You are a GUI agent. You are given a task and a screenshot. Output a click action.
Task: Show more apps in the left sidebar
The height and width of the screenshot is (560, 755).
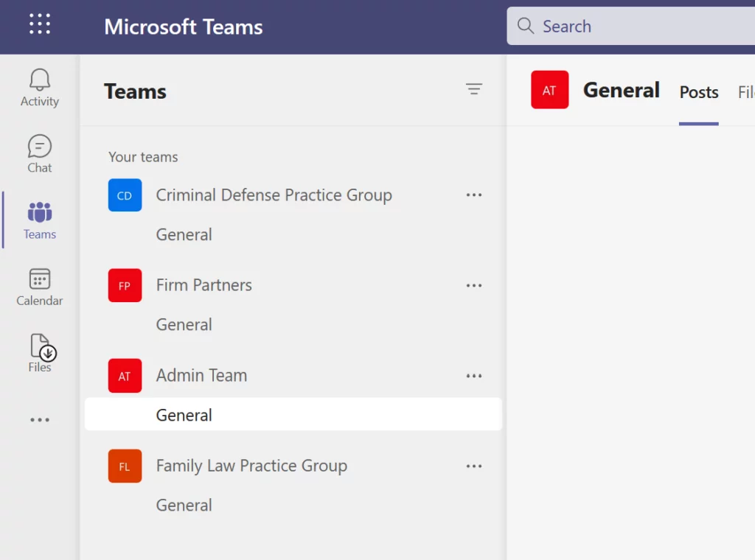point(39,419)
